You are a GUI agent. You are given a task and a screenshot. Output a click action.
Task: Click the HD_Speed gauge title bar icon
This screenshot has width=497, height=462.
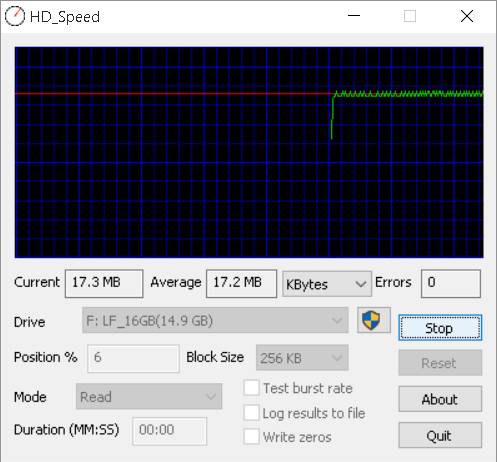[x=15, y=16]
